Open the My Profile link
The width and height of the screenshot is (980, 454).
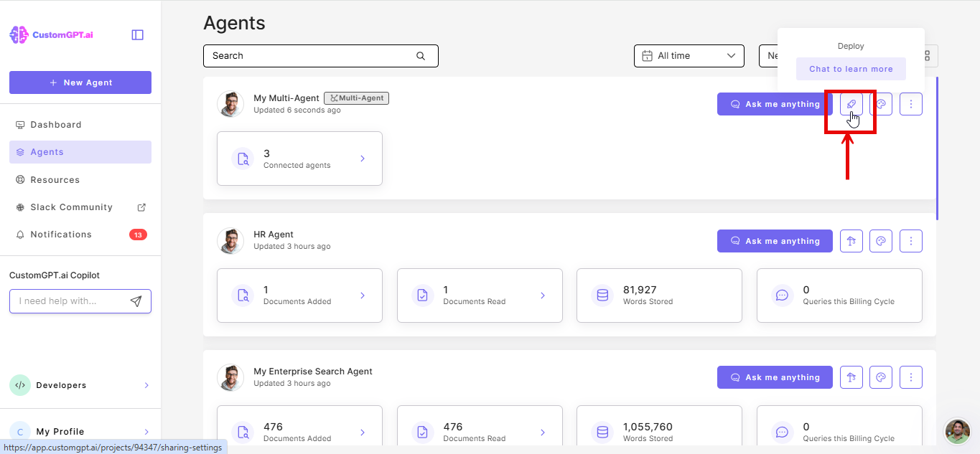(x=80, y=432)
